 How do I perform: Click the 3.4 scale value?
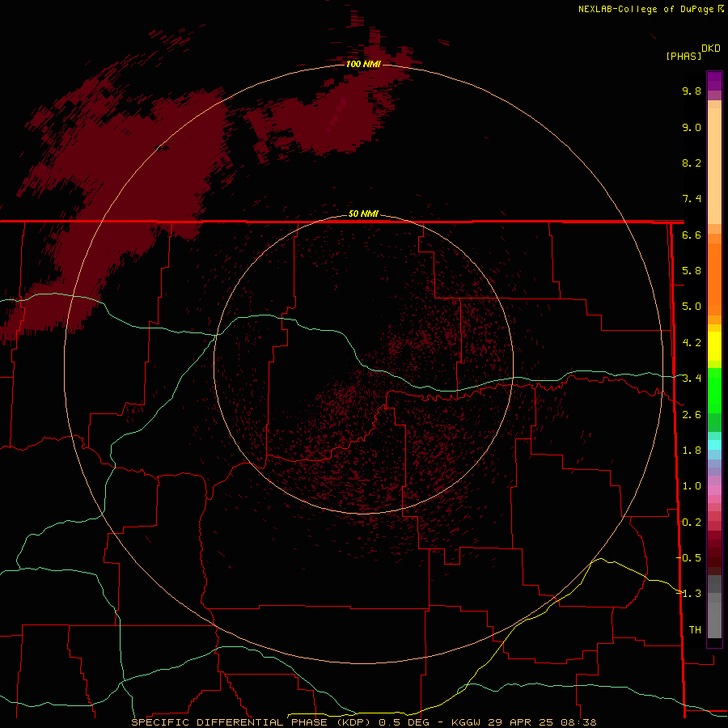(692, 379)
